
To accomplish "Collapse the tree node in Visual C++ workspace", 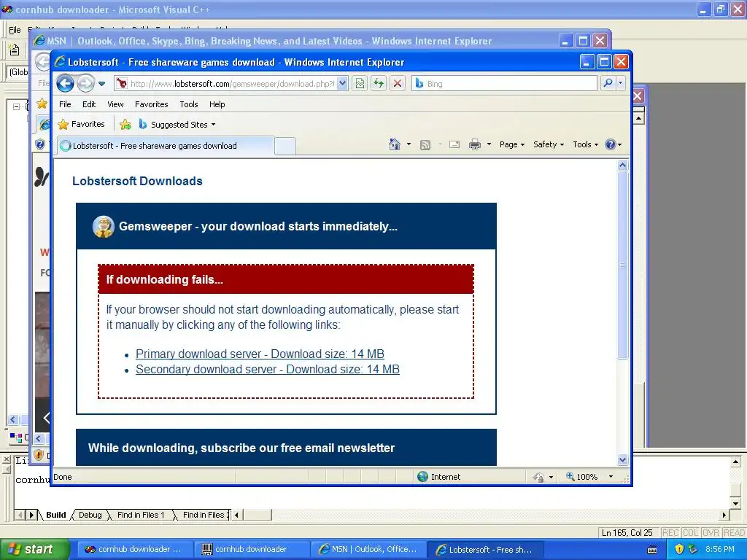I will click(x=16, y=106).
